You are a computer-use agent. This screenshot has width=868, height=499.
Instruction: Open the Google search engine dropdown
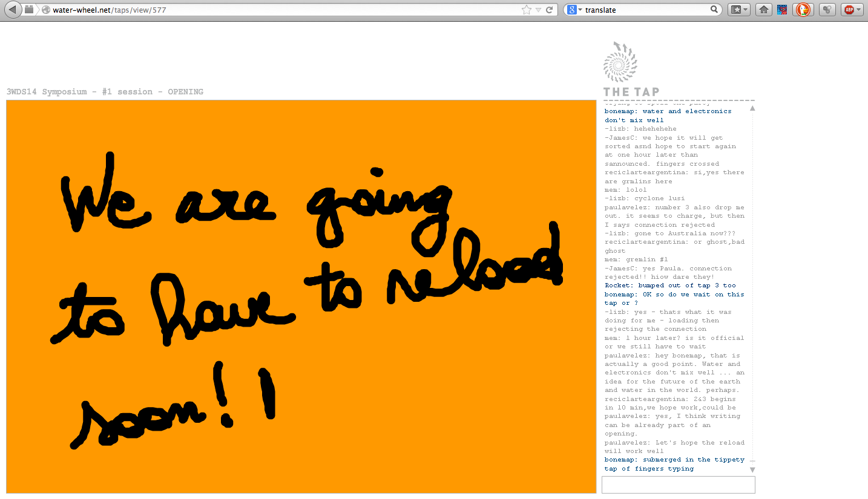point(575,10)
